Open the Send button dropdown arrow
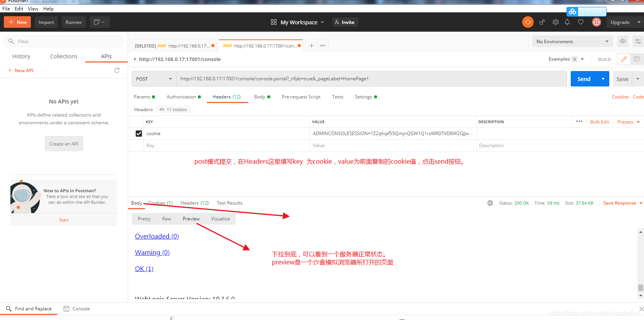Image resolution: width=644 pixels, height=320 pixels. (x=603, y=79)
